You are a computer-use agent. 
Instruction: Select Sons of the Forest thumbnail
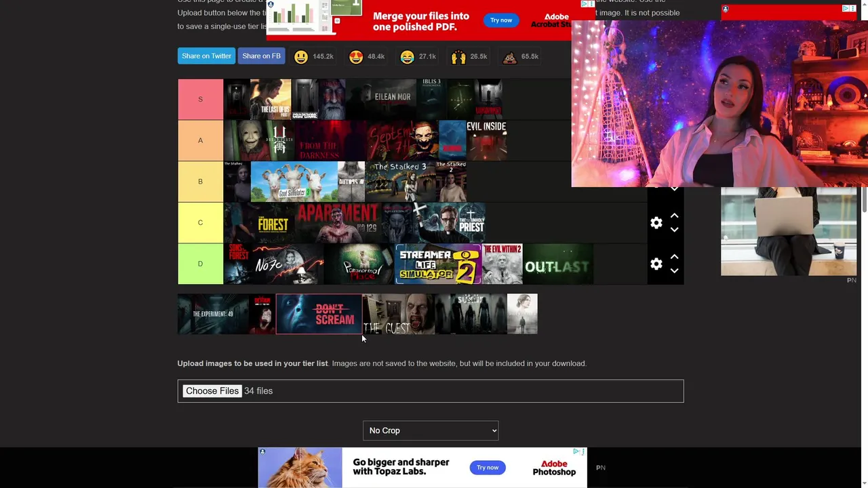pos(237,264)
